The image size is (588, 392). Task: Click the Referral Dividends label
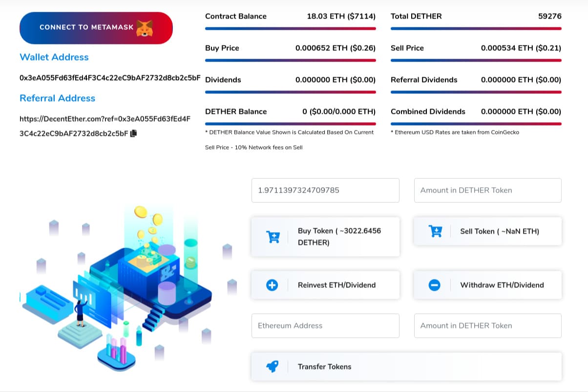tap(424, 80)
